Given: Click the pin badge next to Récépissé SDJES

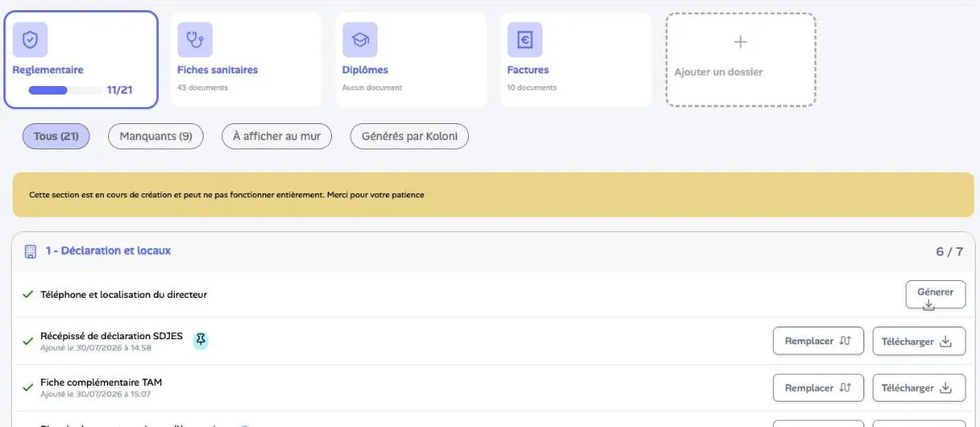Looking at the screenshot, I should [200, 339].
